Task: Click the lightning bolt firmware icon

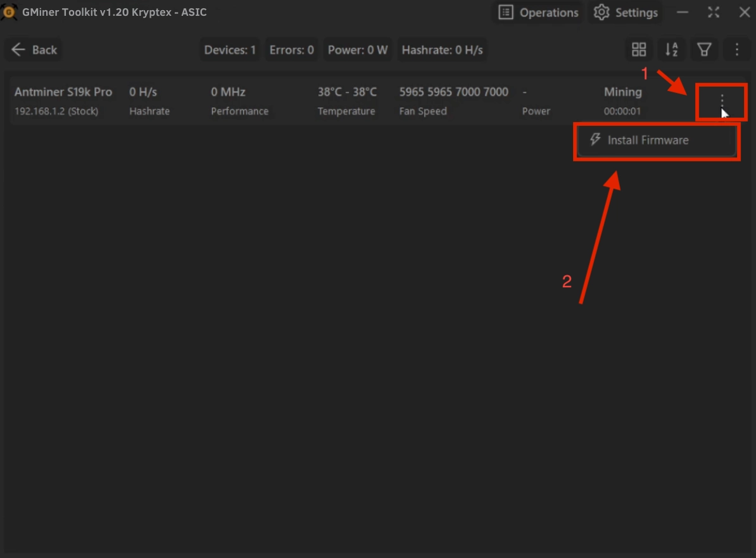Action: (x=595, y=140)
